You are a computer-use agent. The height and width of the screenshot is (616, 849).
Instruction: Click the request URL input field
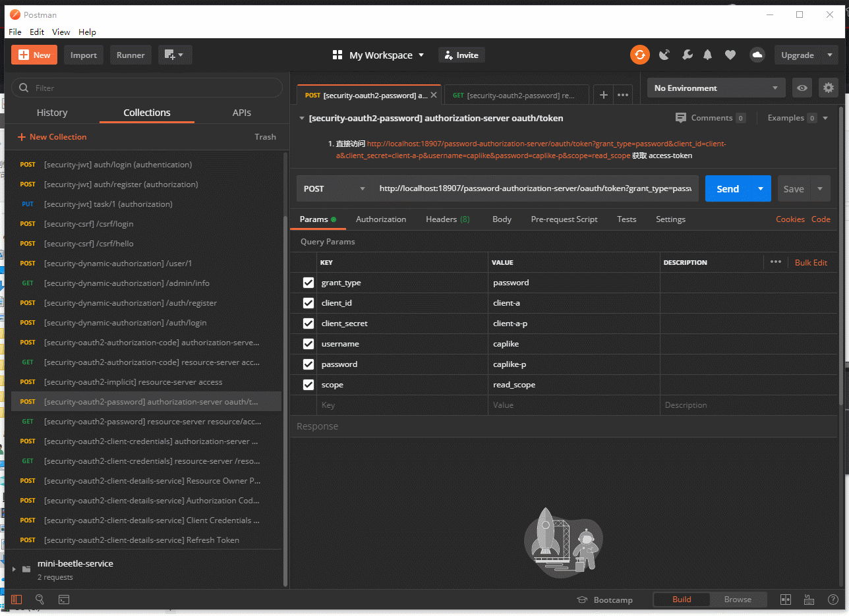coord(535,188)
